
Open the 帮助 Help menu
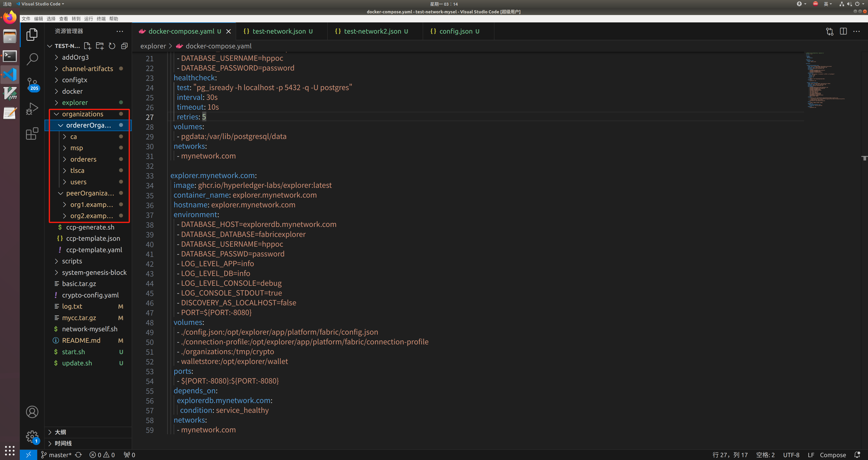click(114, 19)
